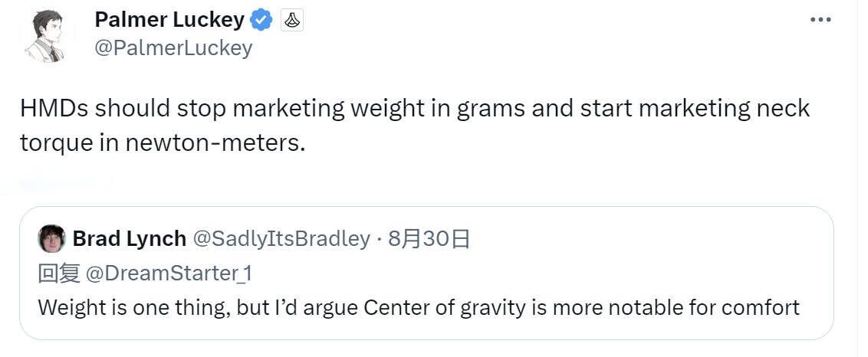Open the Palmer Luckey display name
This screenshot has width=868, height=357.
pyautogui.click(x=169, y=20)
